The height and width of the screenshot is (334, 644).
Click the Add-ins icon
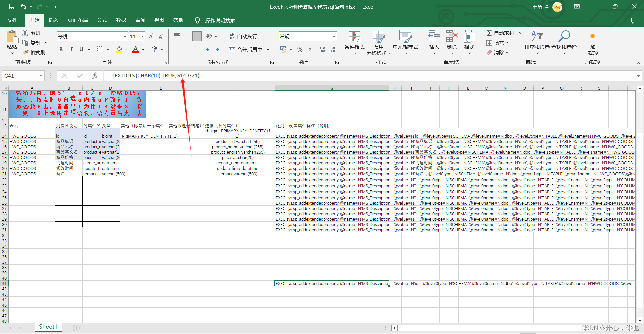(x=593, y=36)
